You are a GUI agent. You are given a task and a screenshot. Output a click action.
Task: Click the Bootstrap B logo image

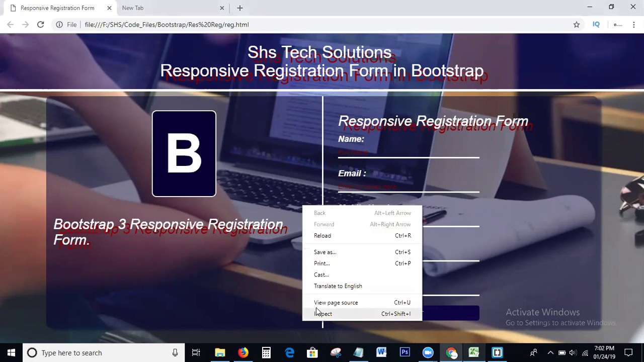(184, 153)
